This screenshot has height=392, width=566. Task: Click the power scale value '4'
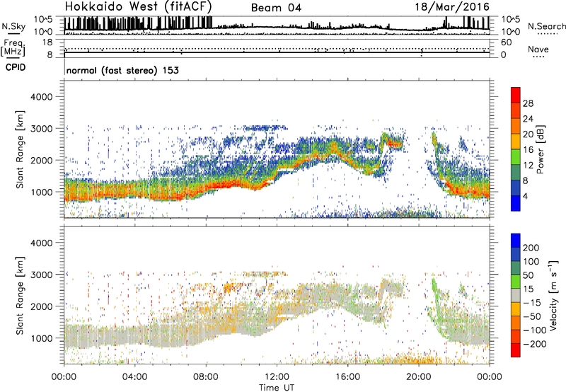pyautogui.click(x=526, y=196)
